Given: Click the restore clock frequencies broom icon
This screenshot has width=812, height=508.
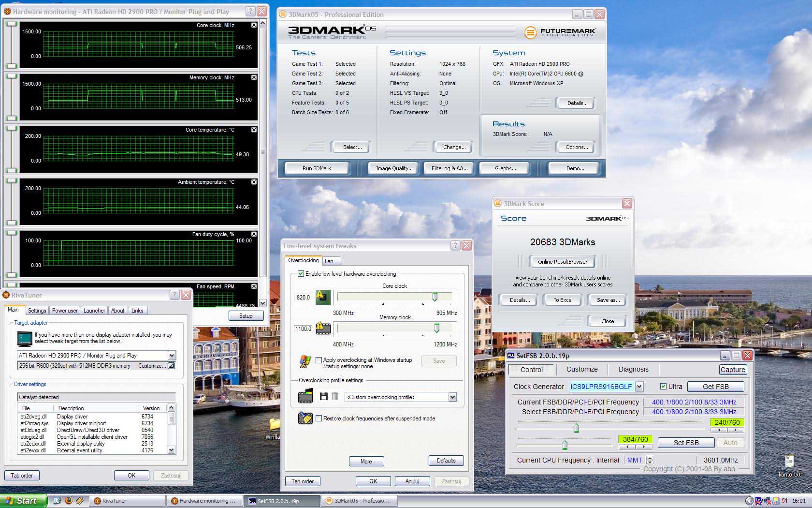Looking at the screenshot, I should pos(305,418).
